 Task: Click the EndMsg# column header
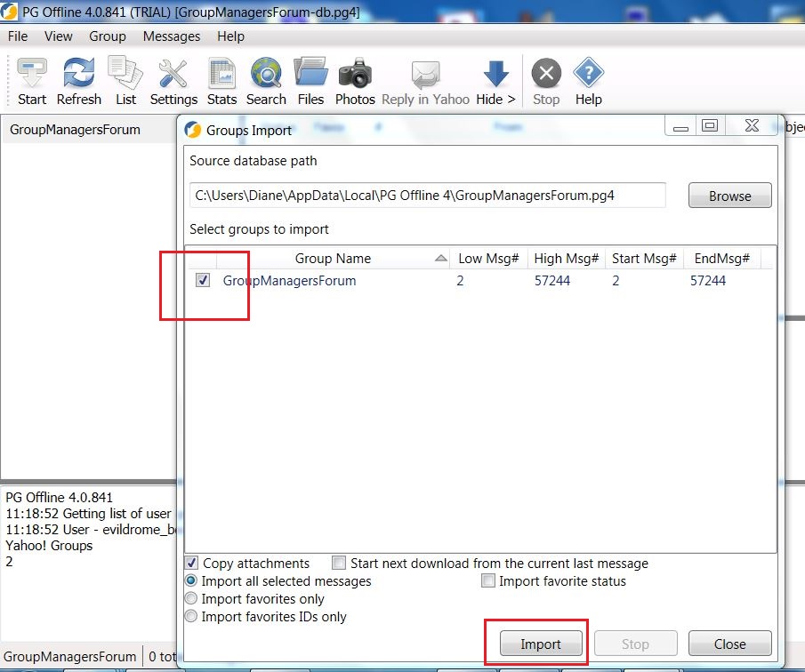721,258
